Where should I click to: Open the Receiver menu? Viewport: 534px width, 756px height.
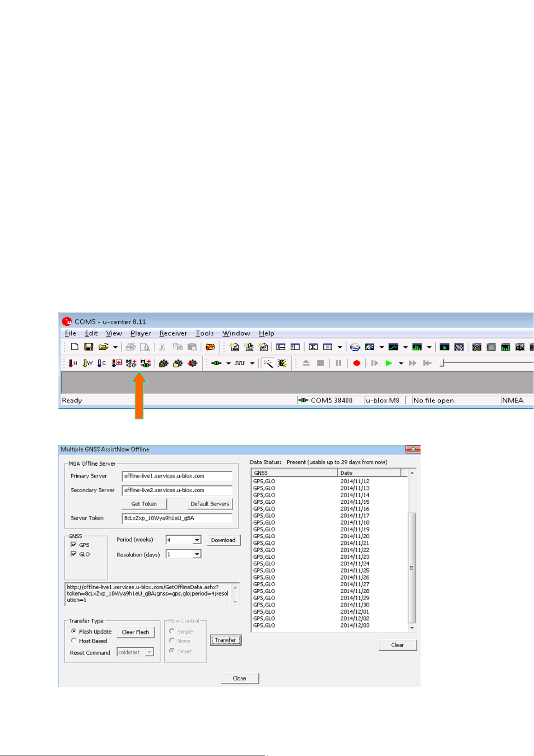click(x=173, y=333)
